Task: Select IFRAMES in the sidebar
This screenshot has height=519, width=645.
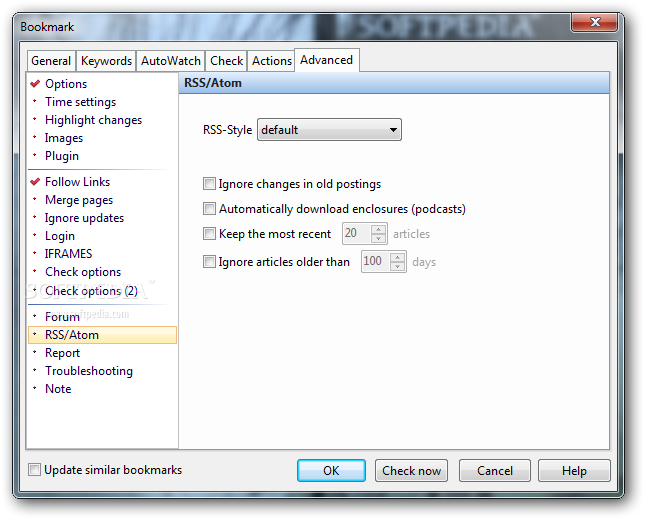Action: 68,254
